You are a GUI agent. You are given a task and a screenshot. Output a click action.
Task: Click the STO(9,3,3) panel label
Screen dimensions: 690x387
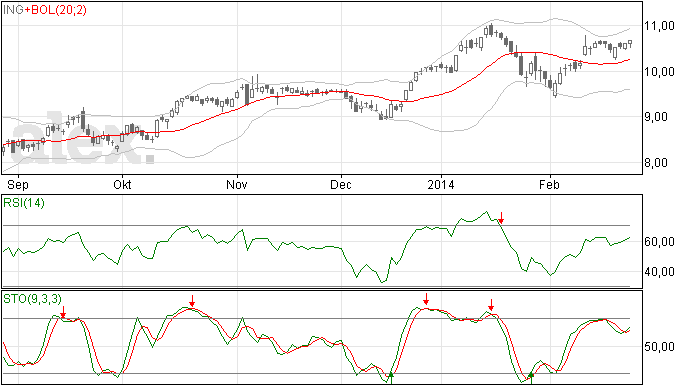(33, 299)
